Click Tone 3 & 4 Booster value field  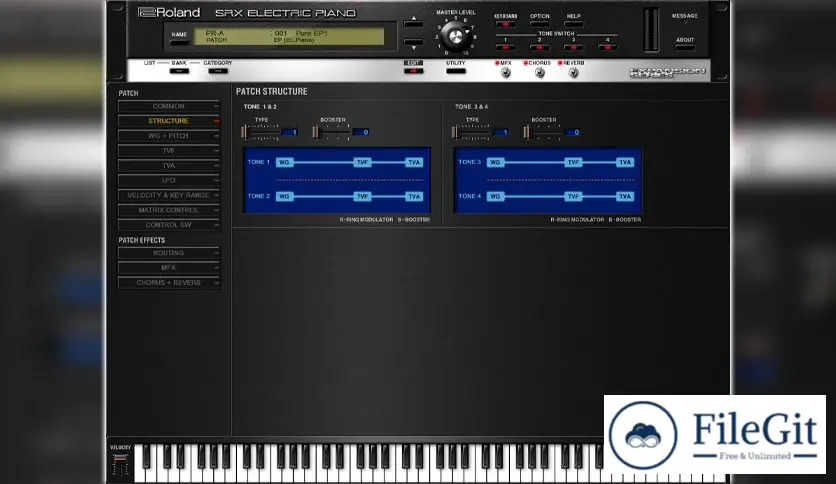click(572, 132)
